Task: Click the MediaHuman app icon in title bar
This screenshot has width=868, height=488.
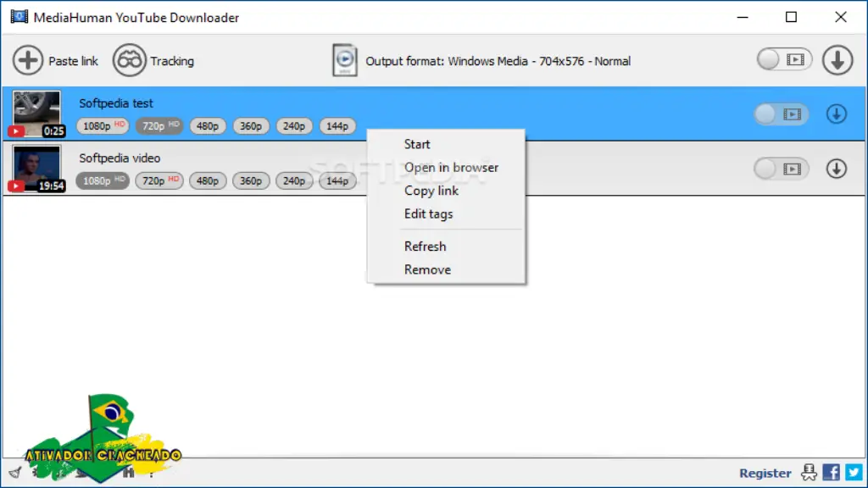Action: 19,17
